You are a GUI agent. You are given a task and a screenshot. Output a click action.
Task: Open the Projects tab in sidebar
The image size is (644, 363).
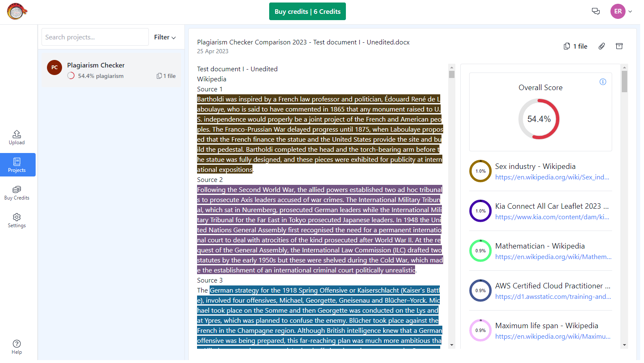click(x=18, y=165)
